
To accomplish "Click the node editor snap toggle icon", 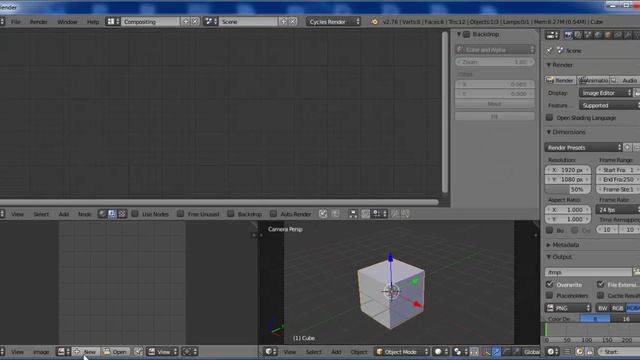I will [366, 214].
